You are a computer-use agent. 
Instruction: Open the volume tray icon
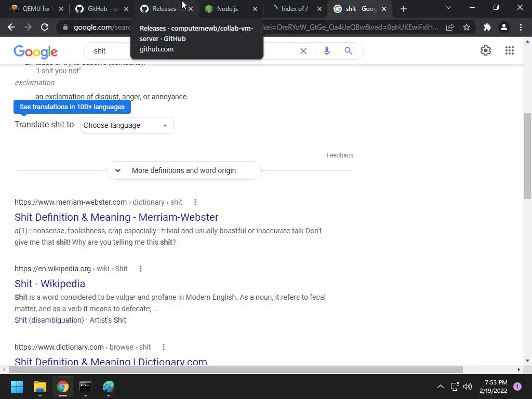pos(468,387)
